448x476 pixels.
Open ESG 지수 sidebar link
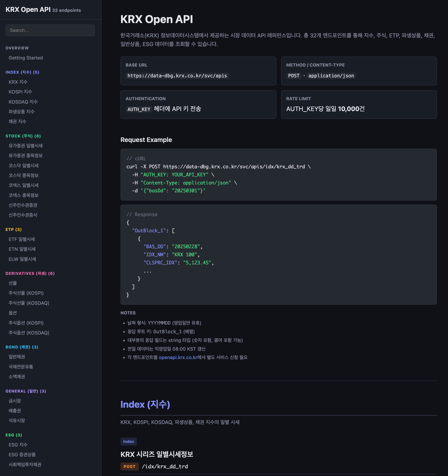pyautogui.click(x=18, y=445)
